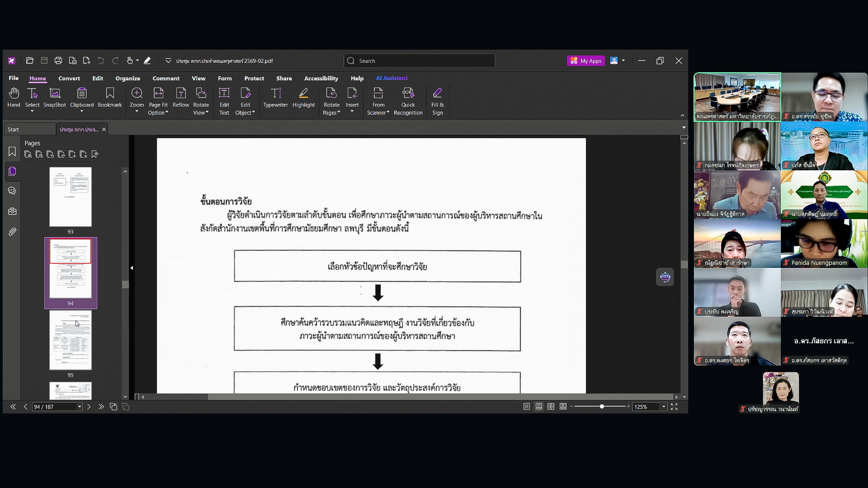Open the Comment ribbon tab

[165, 78]
